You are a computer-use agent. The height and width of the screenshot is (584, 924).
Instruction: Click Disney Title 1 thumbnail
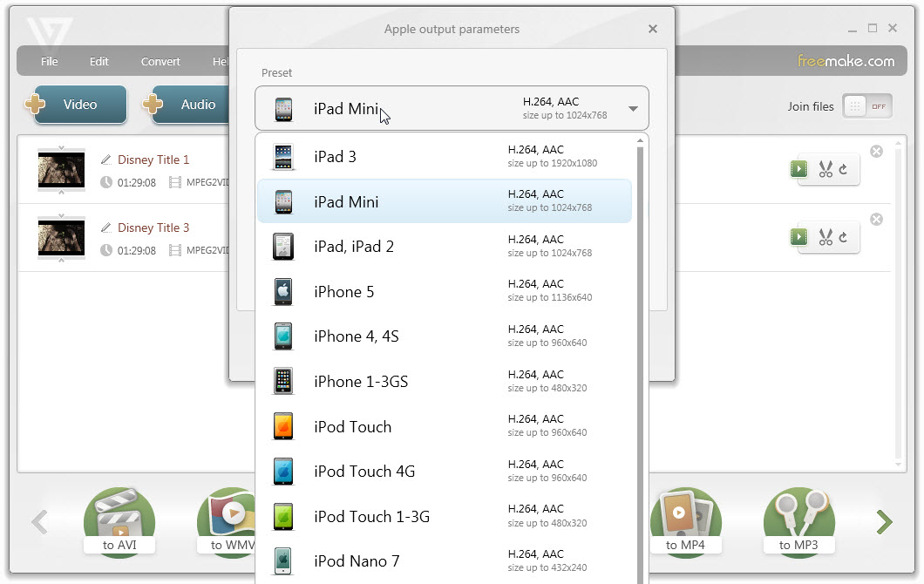point(61,170)
